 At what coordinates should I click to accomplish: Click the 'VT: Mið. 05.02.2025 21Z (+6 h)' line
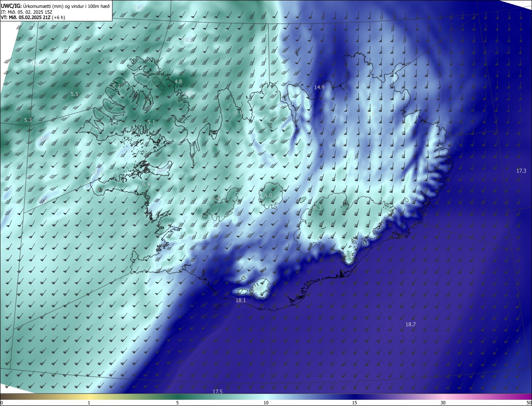click(x=33, y=17)
